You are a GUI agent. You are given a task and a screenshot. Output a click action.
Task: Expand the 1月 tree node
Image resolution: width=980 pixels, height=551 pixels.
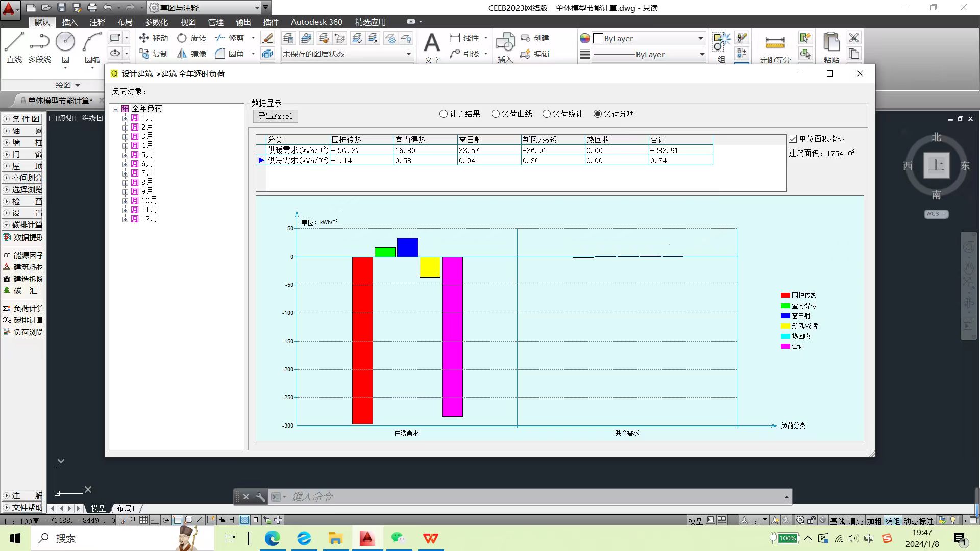coord(125,118)
